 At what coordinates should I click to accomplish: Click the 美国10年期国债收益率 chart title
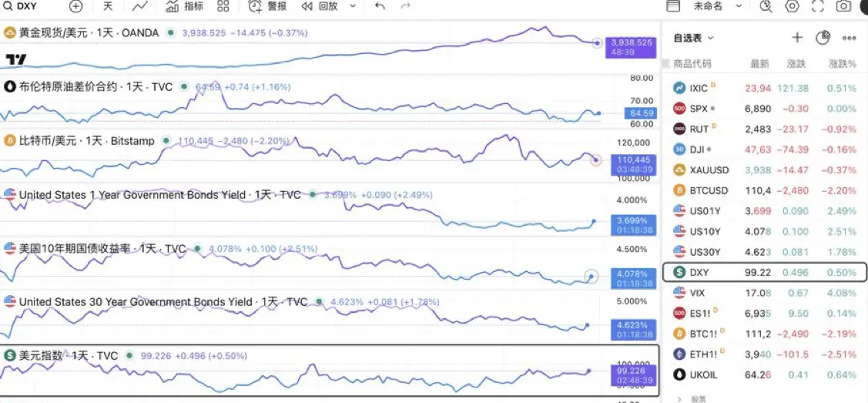point(102,249)
